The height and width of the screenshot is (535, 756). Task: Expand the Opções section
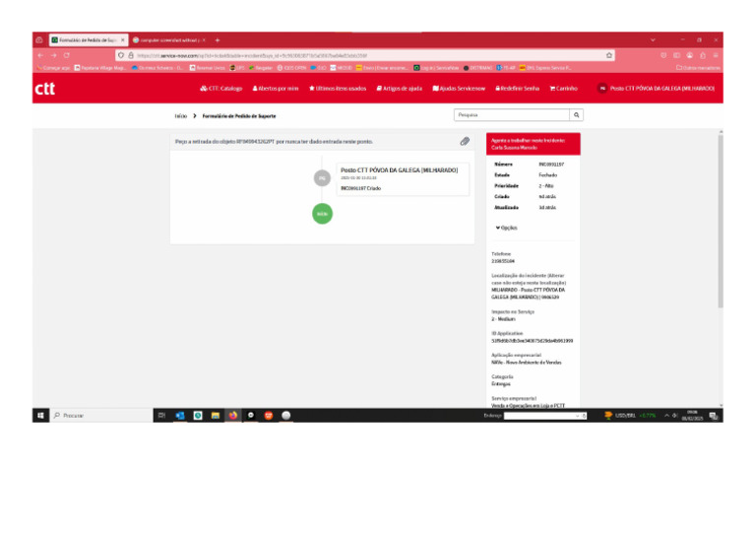pos(507,228)
